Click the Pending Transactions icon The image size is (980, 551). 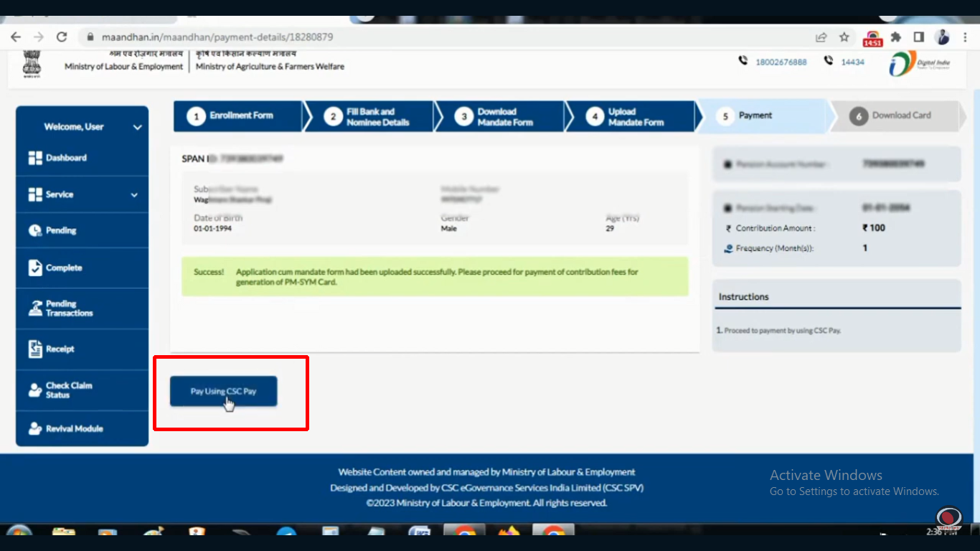click(35, 309)
